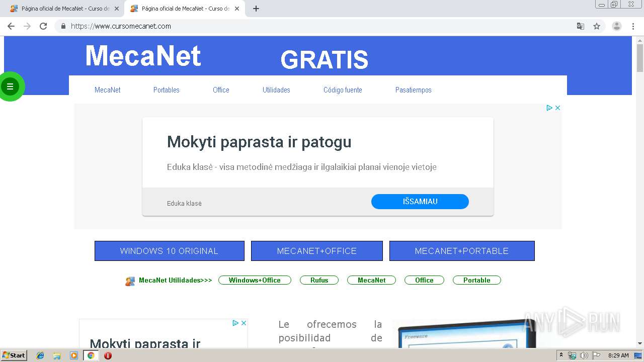The image size is (644, 362).
Task: Open the Action Center flag icon
Action: [x=596, y=355]
